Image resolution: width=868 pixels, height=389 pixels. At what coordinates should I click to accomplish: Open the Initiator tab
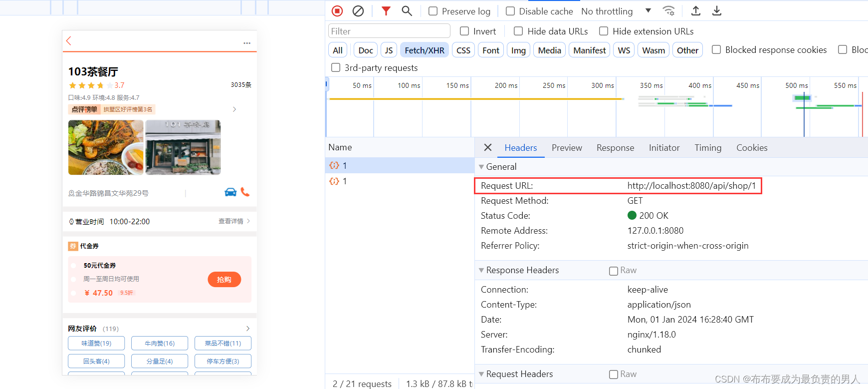(664, 148)
